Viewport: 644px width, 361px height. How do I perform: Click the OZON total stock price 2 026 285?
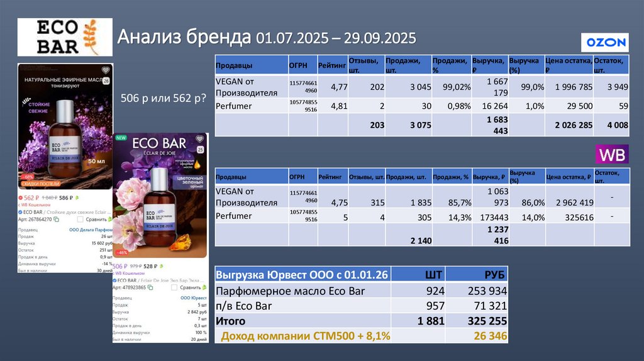click(x=574, y=125)
